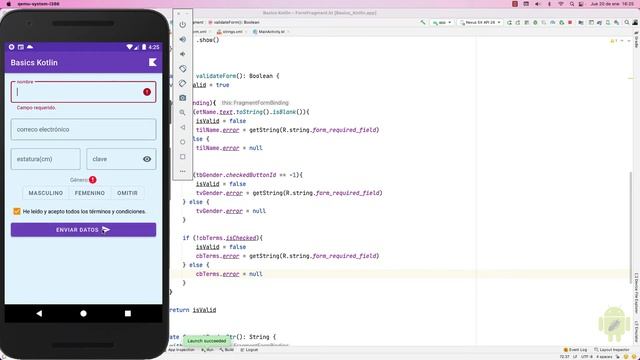Tap the Android back navigation button
Image resolution: width=640 pixels, height=360 pixels.
[x=39, y=313]
